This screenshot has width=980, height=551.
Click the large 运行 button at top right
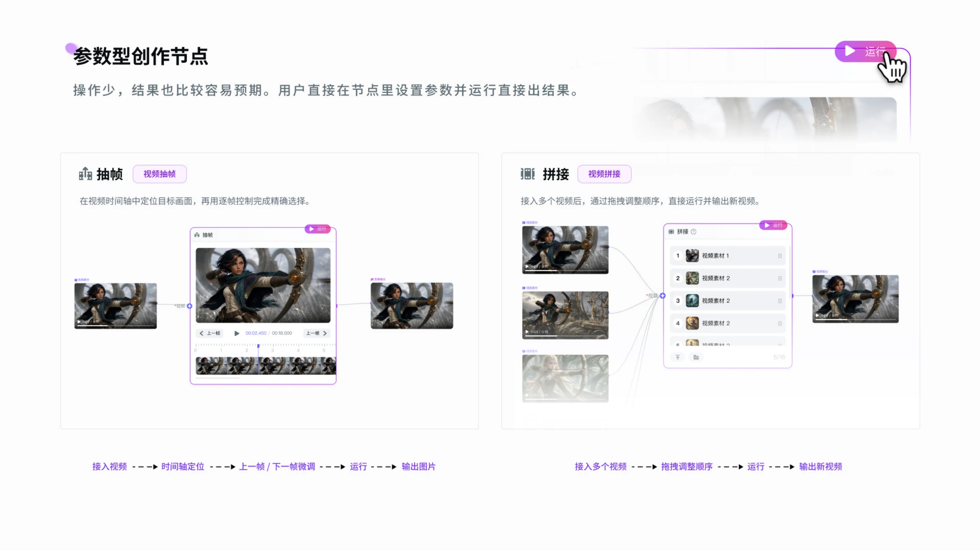pos(865,51)
